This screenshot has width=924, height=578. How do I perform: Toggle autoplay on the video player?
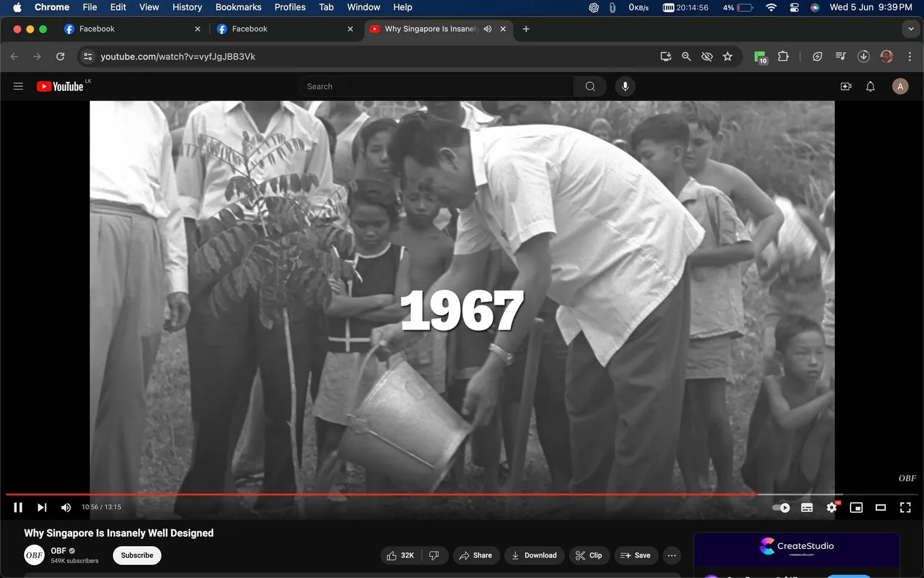pos(780,507)
